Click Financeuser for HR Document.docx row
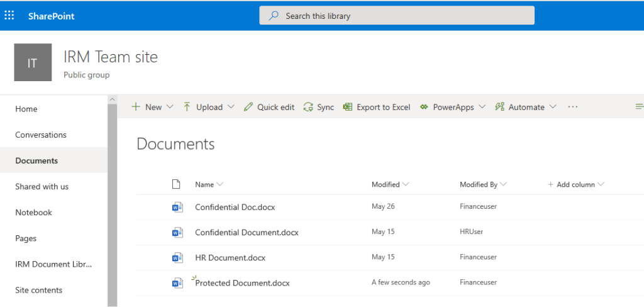 tap(478, 257)
